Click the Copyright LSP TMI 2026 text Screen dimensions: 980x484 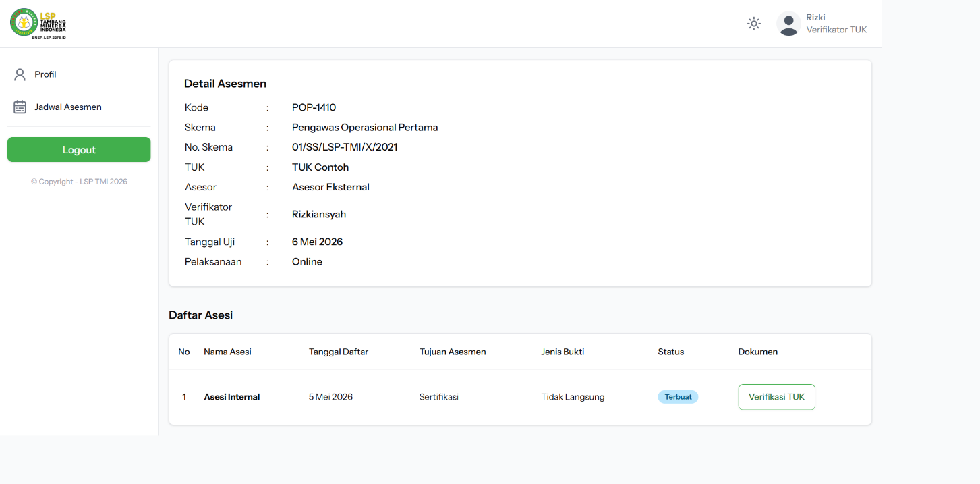point(79,182)
